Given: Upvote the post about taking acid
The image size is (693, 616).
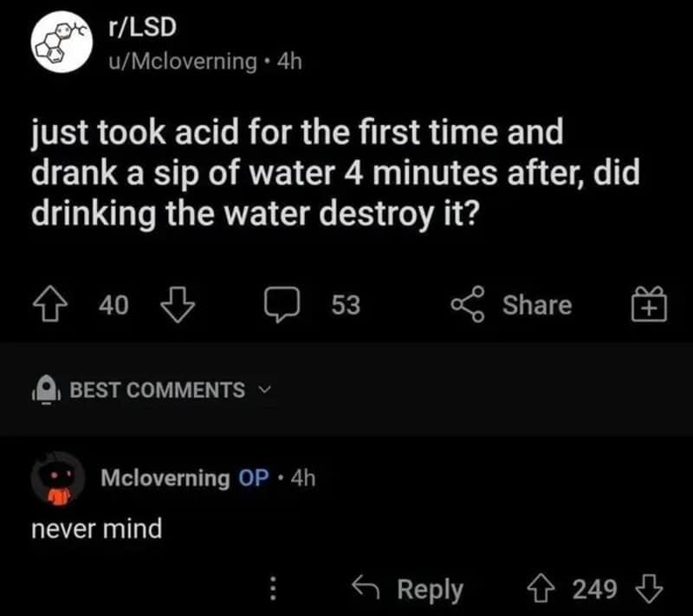Looking at the screenshot, I should tap(50, 304).
